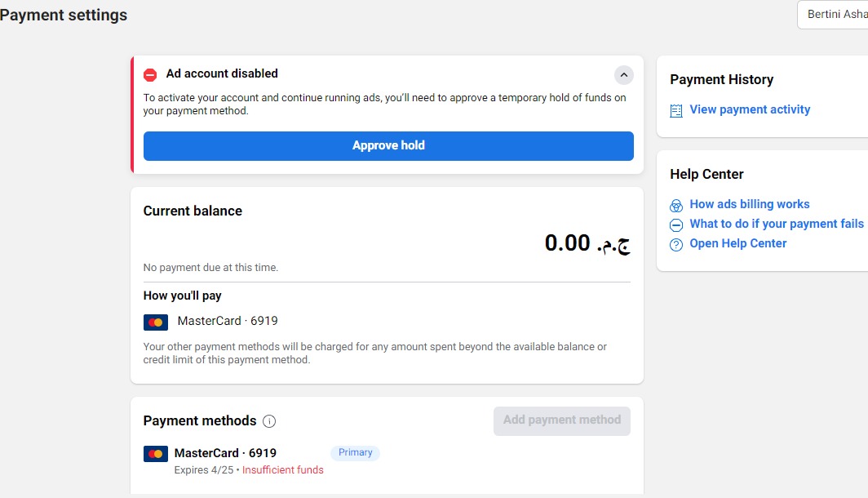Click the payment fails minus-circle icon

click(x=676, y=225)
